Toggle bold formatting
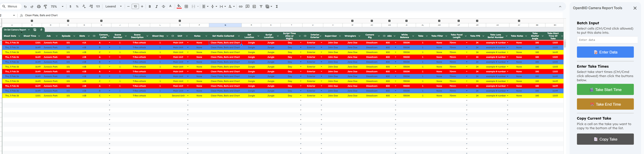 [x=150, y=7]
